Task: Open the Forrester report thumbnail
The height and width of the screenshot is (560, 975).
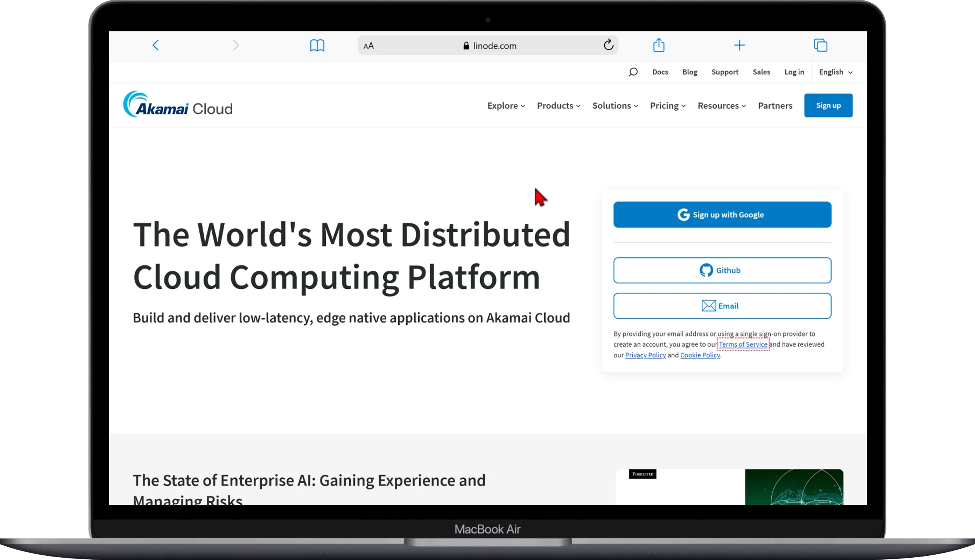Action: point(729,486)
